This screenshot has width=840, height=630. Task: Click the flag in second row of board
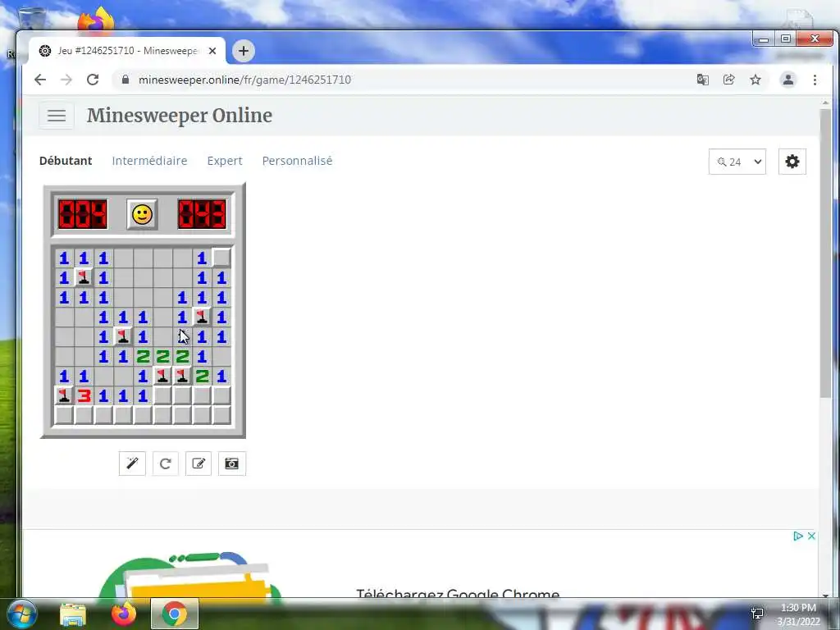(84, 277)
